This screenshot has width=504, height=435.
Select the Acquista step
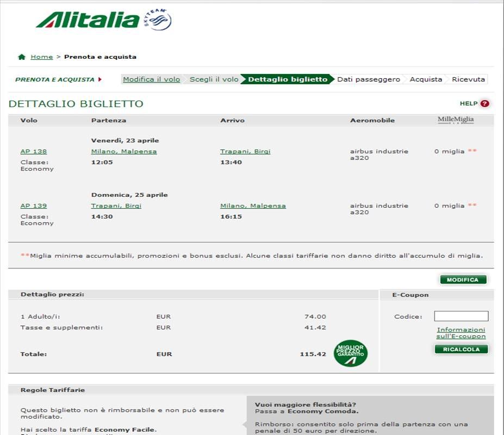(426, 79)
